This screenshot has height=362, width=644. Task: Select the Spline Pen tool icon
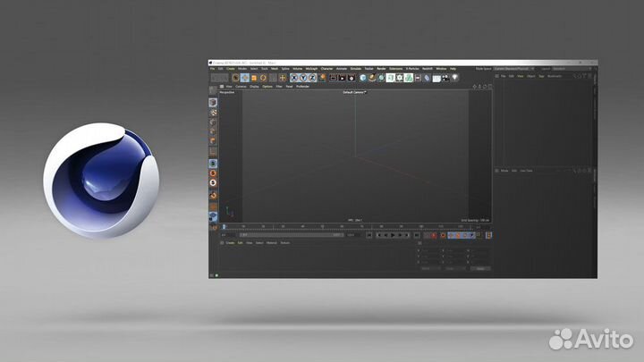(x=372, y=78)
